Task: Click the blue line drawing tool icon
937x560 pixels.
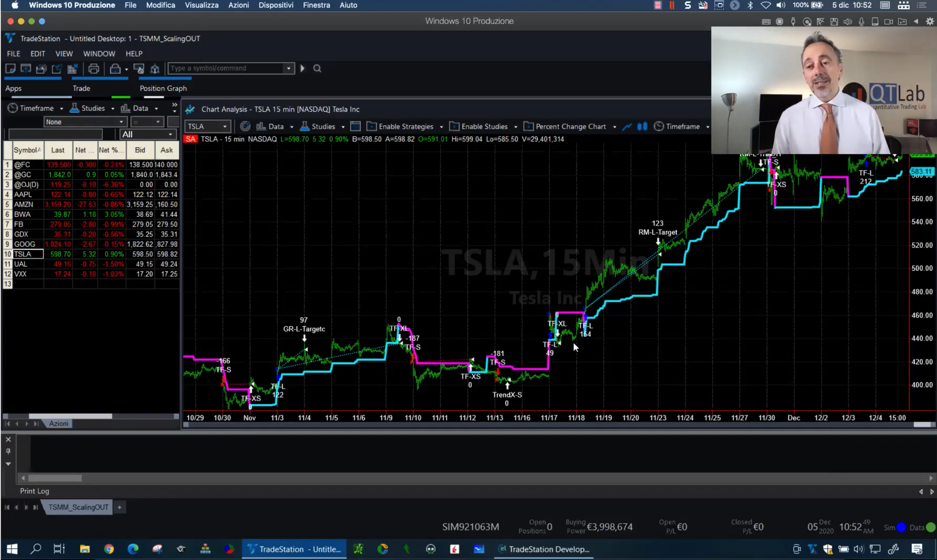Action: 627,126
